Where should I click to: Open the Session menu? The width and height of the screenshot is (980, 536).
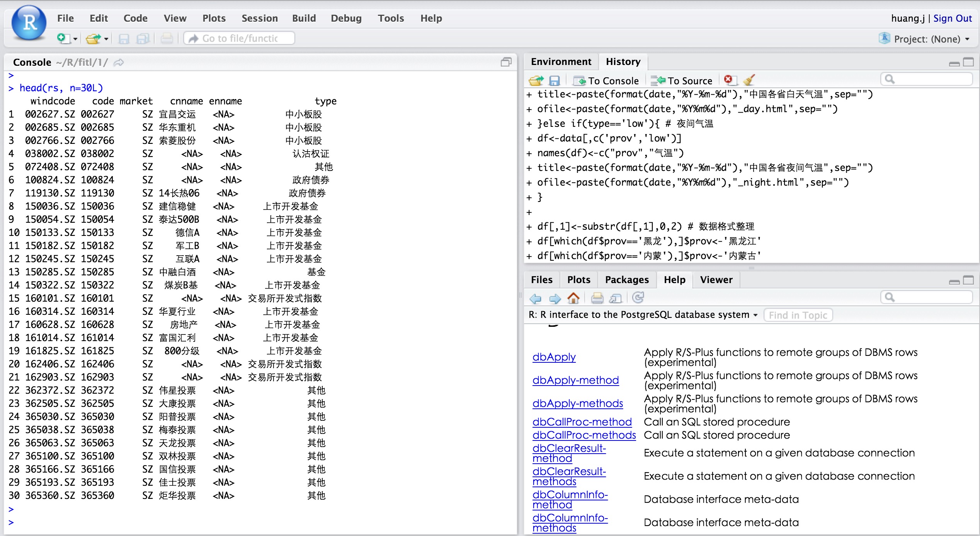(x=260, y=18)
